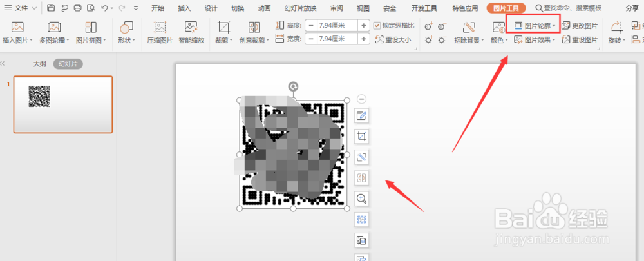Click floating crop icon beside image
The image size is (644, 261).
click(361, 136)
